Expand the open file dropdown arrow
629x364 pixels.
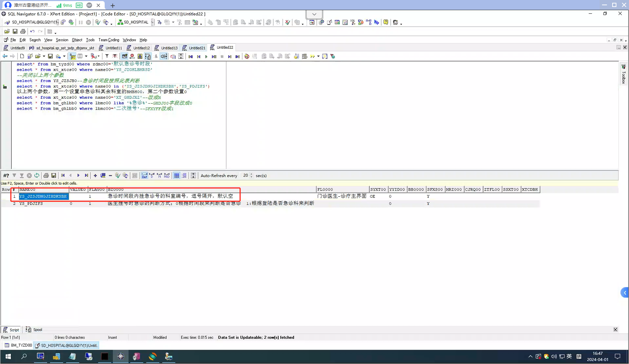point(44,56)
